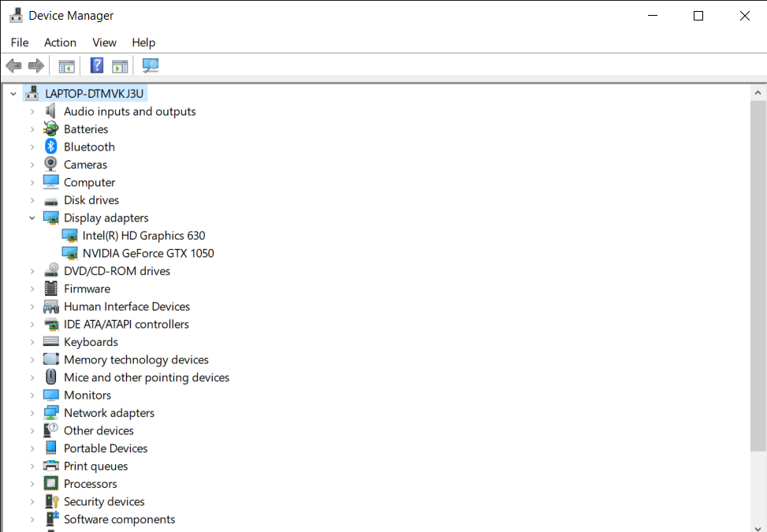Click the DVD/CD-ROM drives disc icon
This screenshot has height=532, width=767.
pos(51,270)
